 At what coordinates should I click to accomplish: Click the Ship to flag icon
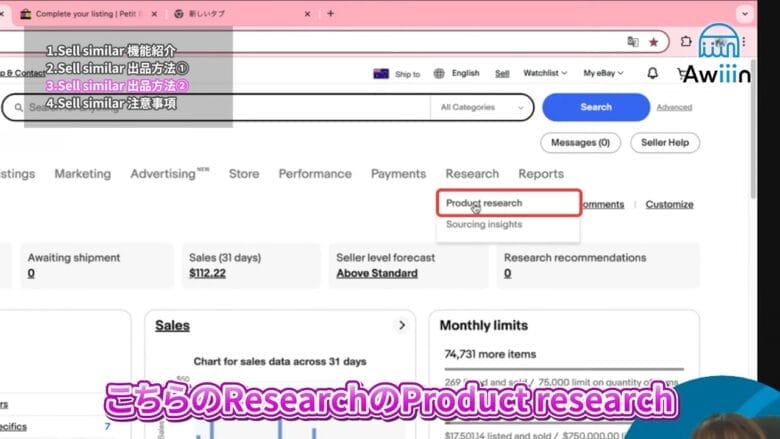pyautogui.click(x=381, y=74)
